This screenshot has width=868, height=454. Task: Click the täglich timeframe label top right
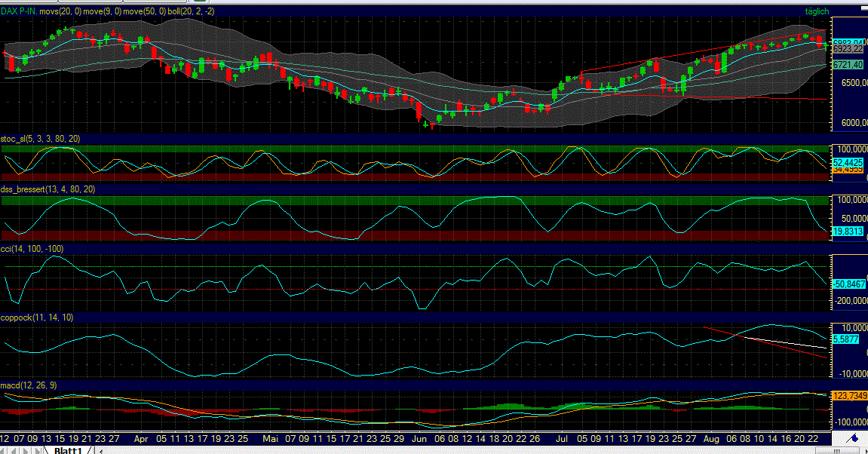click(x=818, y=11)
